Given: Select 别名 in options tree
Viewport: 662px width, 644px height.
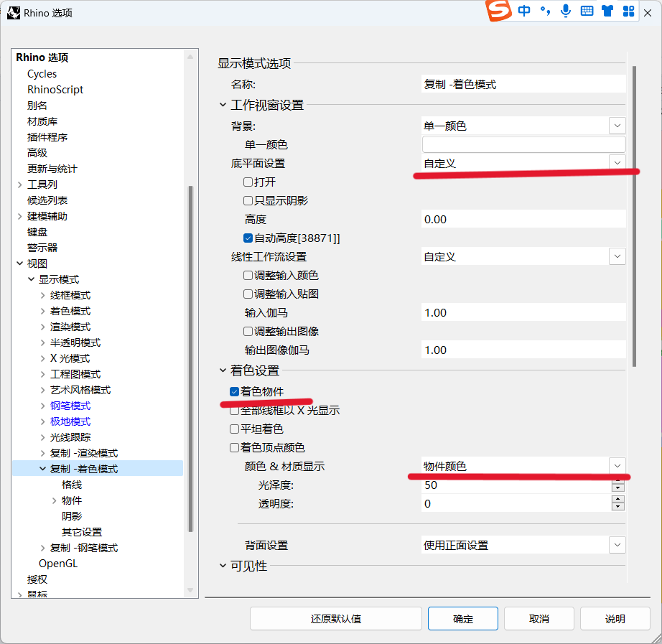Looking at the screenshot, I should coord(37,106).
